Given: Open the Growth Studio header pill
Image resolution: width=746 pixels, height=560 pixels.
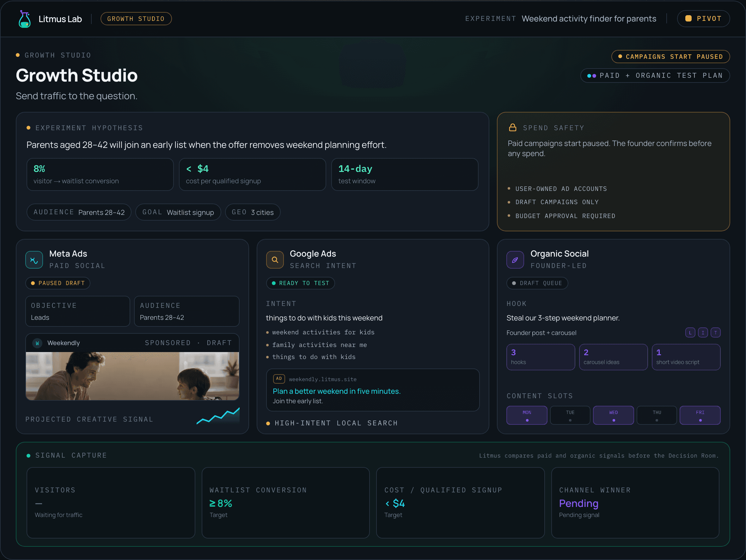Looking at the screenshot, I should 136,19.
